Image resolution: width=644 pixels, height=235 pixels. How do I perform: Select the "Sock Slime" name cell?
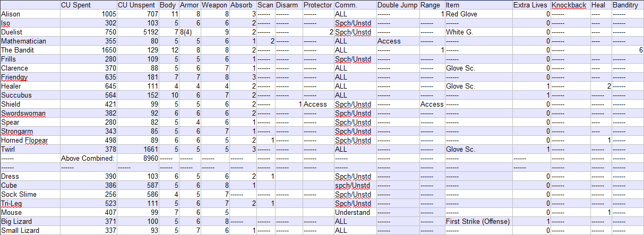tap(30, 194)
